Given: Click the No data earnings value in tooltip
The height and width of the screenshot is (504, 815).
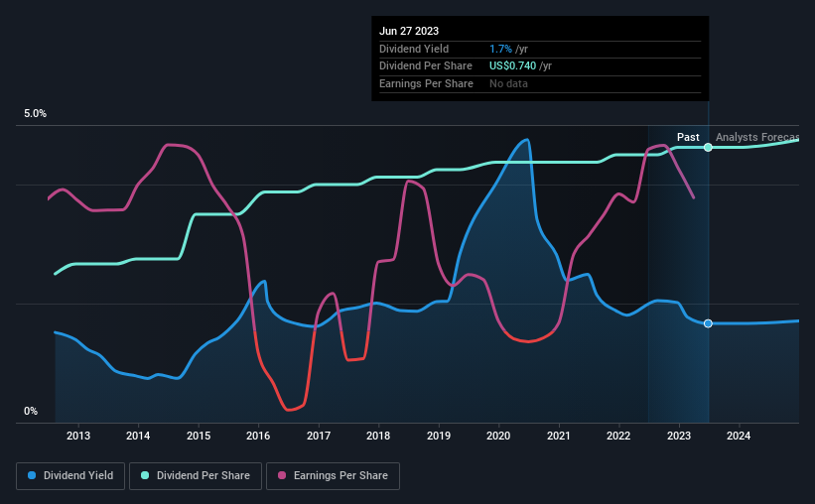Looking at the screenshot, I should [508, 83].
